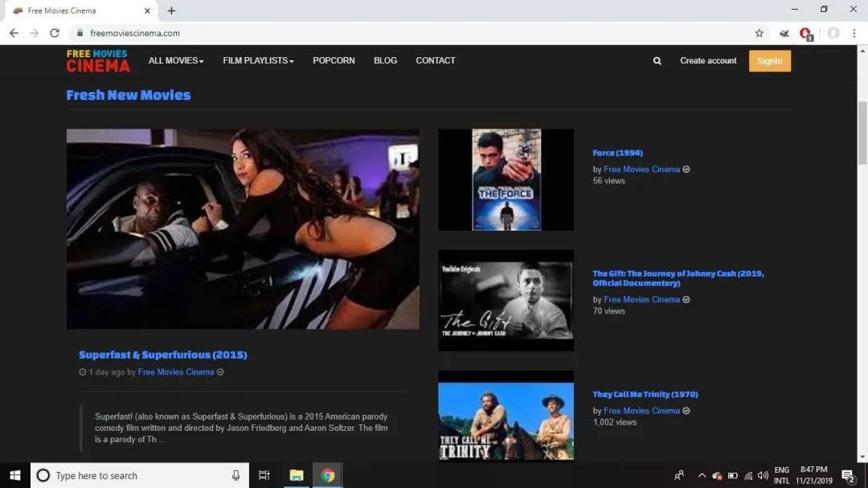Click the '70 views' text
868x488 pixels.
[x=609, y=311]
